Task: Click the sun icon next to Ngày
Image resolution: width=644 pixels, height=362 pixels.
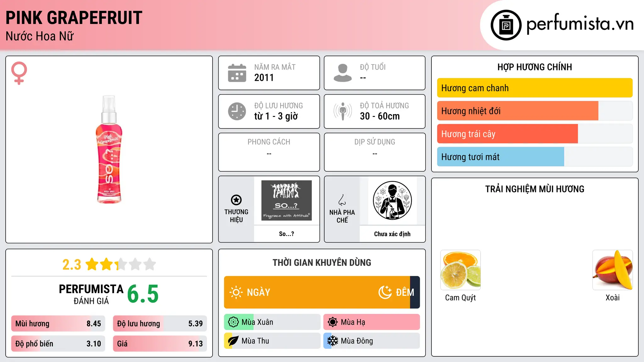Action: click(x=236, y=292)
